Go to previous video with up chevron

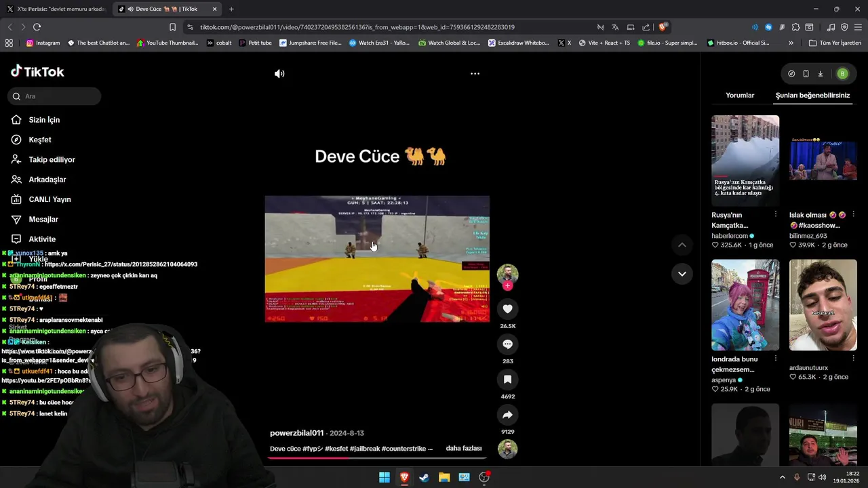(x=682, y=245)
